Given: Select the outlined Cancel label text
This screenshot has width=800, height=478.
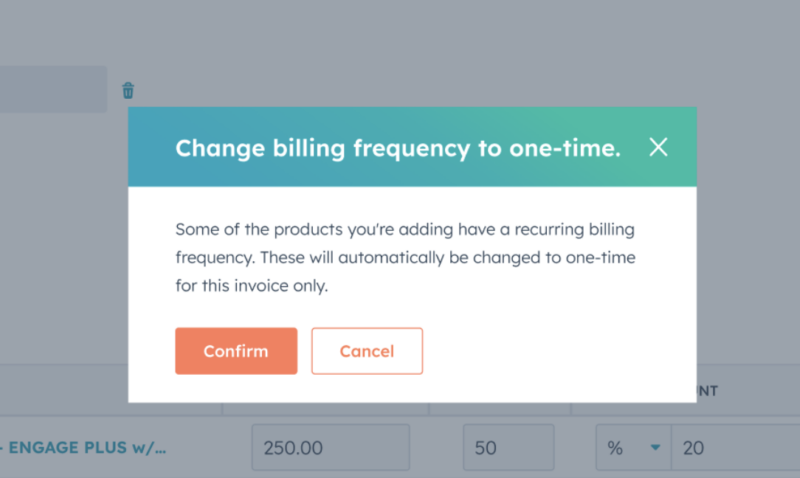Looking at the screenshot, I should 367,351.
